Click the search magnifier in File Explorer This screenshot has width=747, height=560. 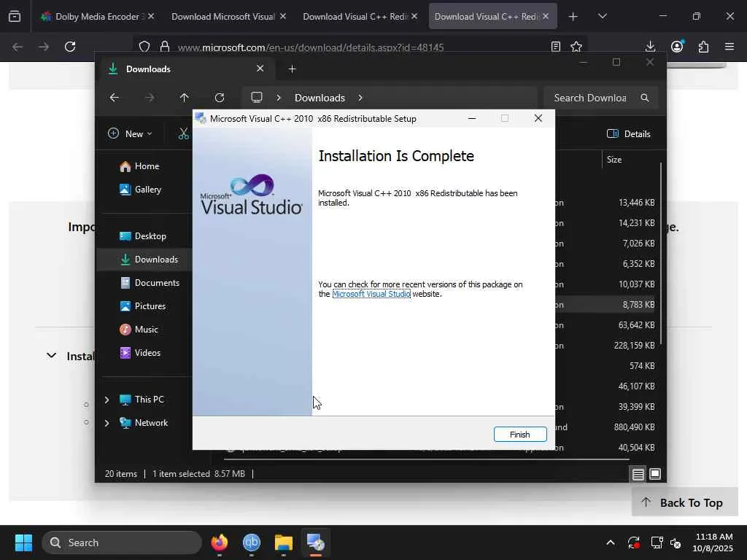pyautogui.click(x=645, y=98)
